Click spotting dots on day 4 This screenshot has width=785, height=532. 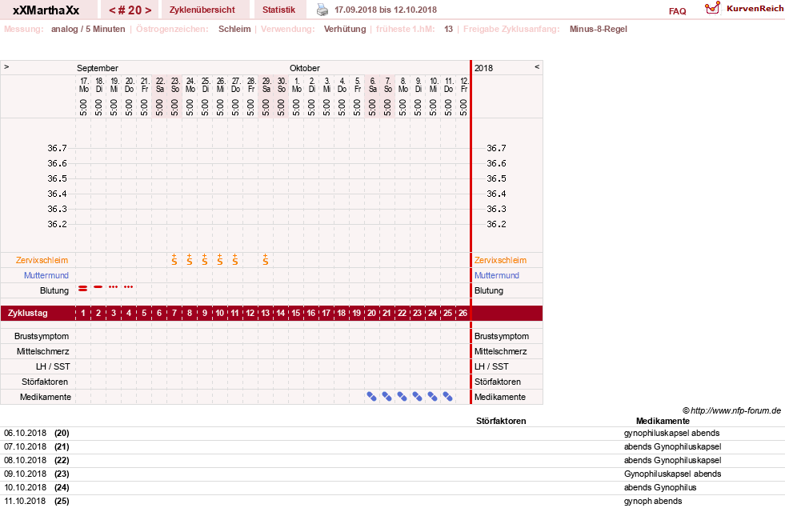pyautogui.click(x=129, y=286)
